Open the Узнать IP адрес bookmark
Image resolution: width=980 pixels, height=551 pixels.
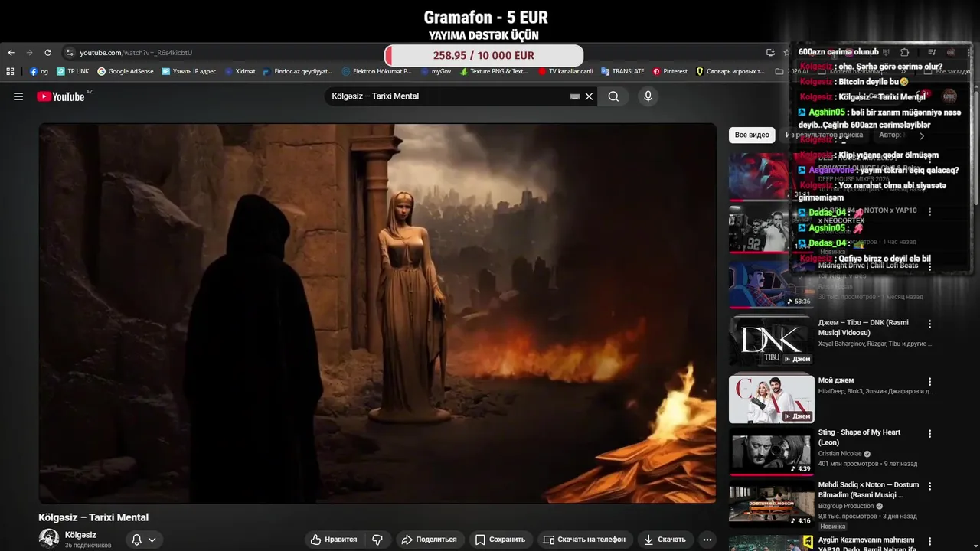pyautogui.click(x=189, y=71)
